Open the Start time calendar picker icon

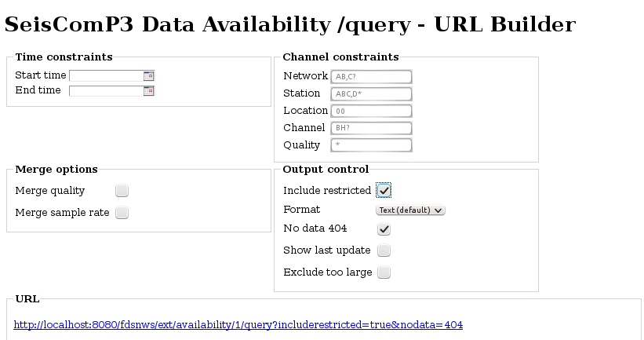(x=148, y=76)
